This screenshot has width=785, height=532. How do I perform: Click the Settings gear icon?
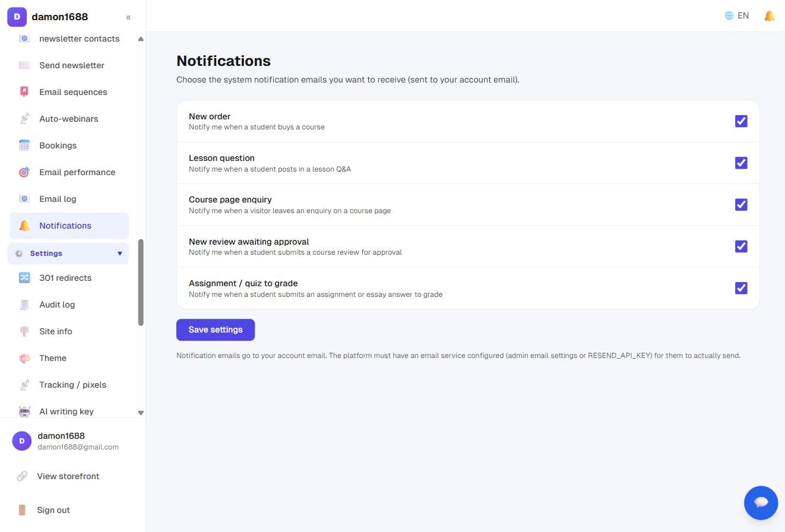pyautogui.click(x=19, y=254)
